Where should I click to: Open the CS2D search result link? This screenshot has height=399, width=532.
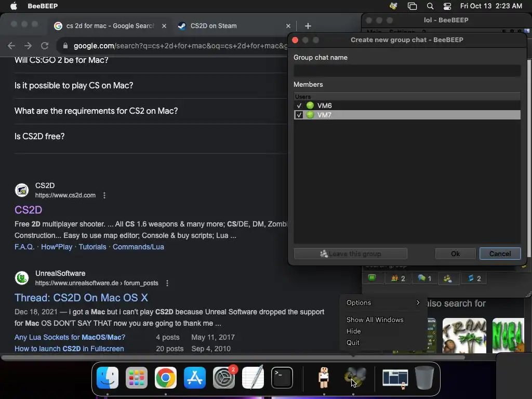28,210
